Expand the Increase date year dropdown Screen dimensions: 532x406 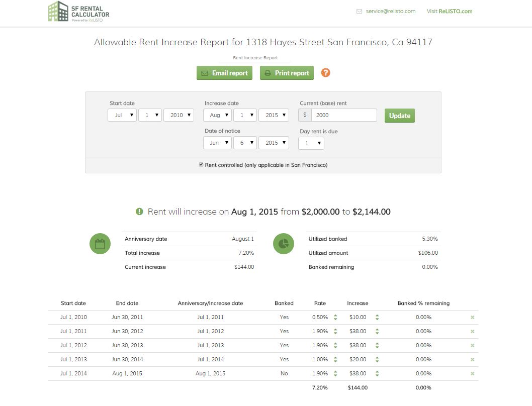(274, 115)
